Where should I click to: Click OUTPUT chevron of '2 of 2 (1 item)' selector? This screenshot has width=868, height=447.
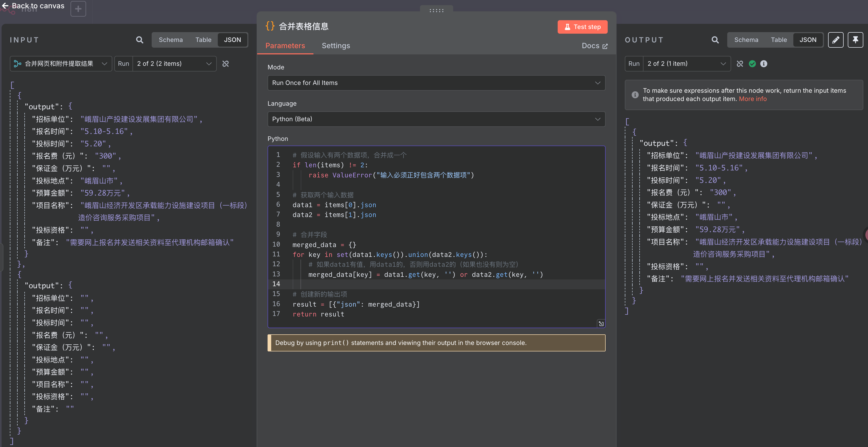click(723, 64)
